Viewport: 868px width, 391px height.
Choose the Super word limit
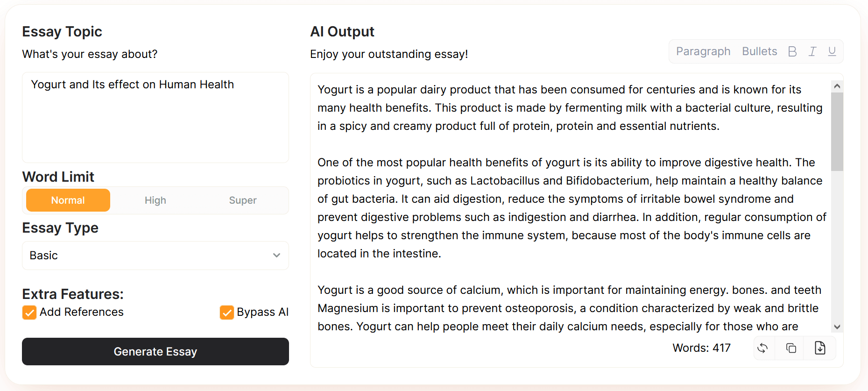click(243, 200)
